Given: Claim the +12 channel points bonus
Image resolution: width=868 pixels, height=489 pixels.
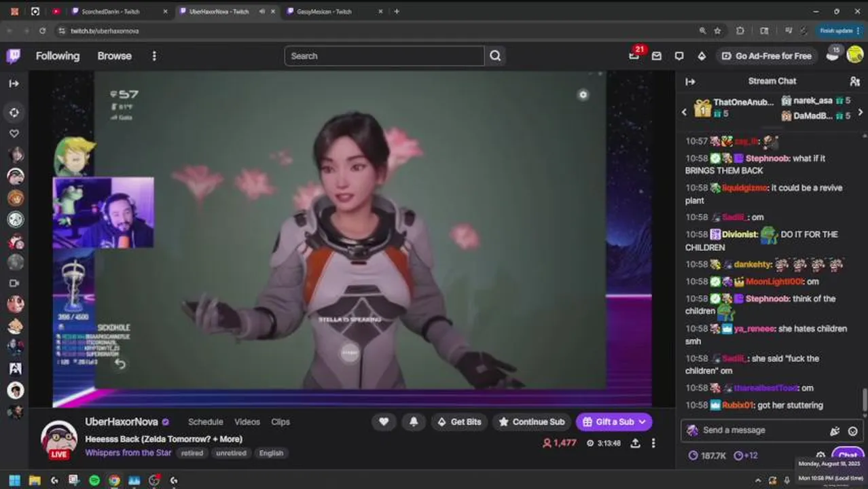Looking at the screenshot, I should tap(746, 456).
